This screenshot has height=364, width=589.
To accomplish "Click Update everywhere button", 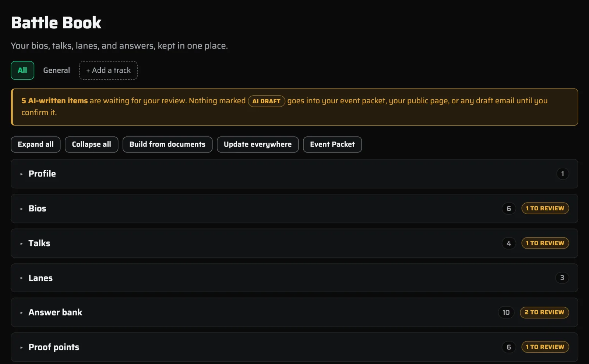I will click(258, 144).
